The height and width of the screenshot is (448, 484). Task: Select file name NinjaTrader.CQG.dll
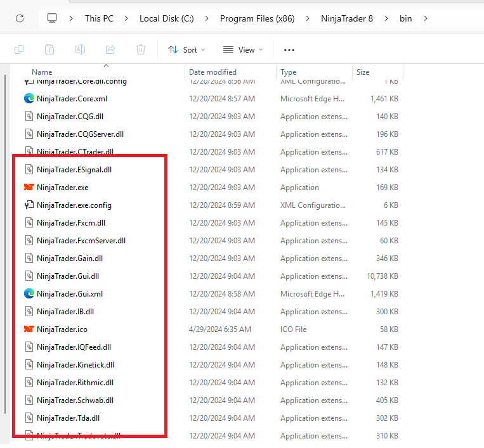tap(70, 117)
